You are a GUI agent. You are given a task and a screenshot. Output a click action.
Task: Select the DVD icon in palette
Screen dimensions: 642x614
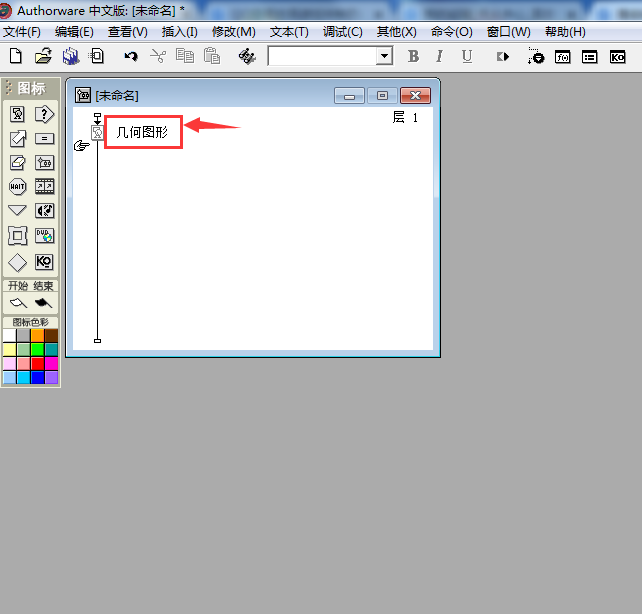tap(44, 236)
